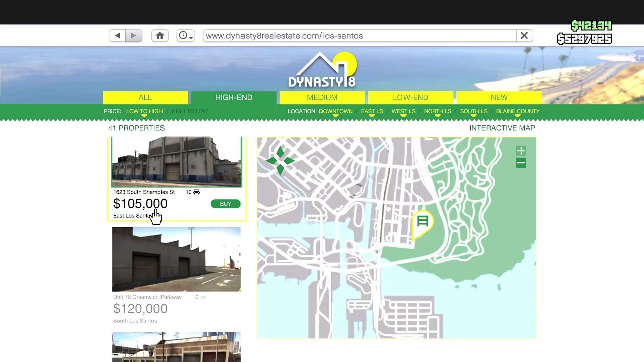Open the third property listing photo

pyautogui.click(x=177, y=347)
